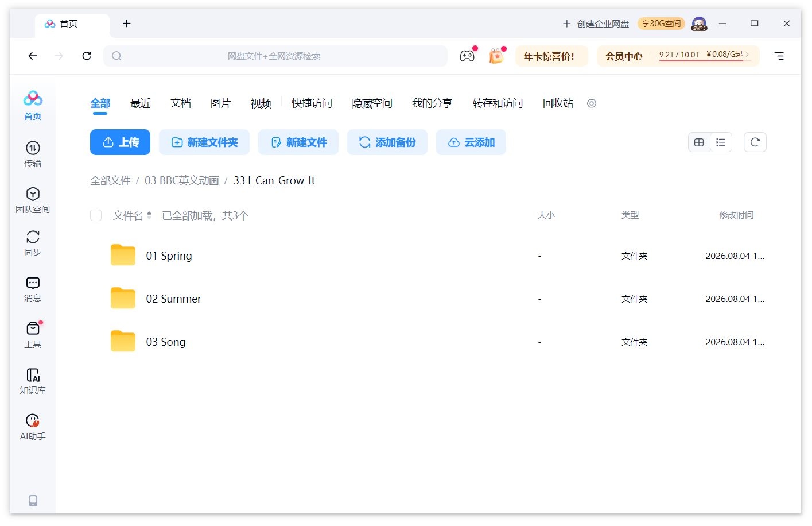Viewport: 812px width, 526px height.
Task: Open the gift bag icon
Action: 496,56
